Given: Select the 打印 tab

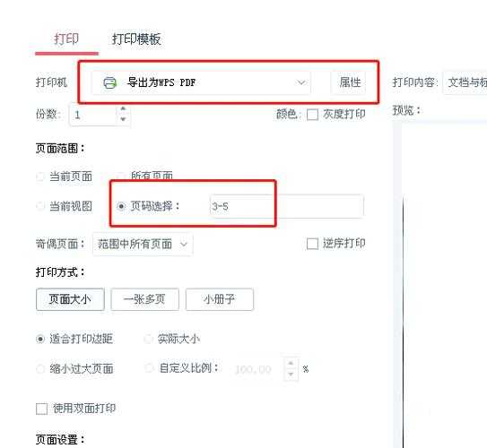Looking at the screenshot, I should 66,39.
